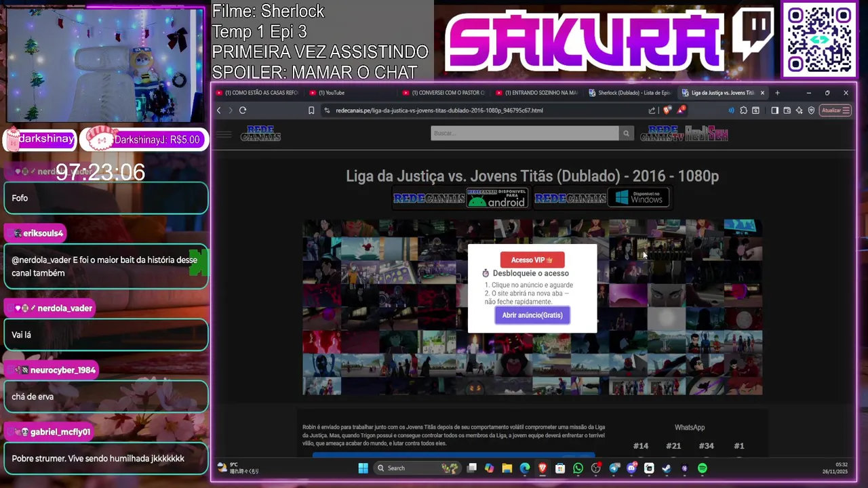
Task: Click the video thumbnail collage player
Action: (x=532, y=307)
